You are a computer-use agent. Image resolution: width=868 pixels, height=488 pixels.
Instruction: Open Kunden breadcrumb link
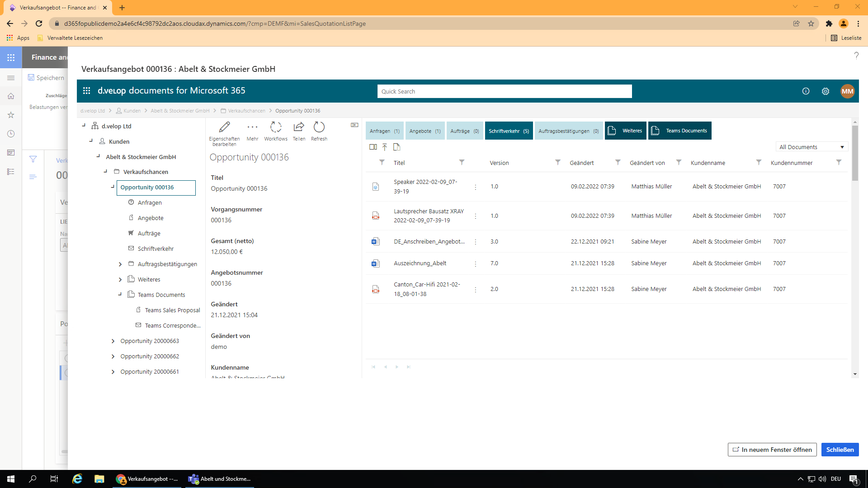tap(132, 111)
